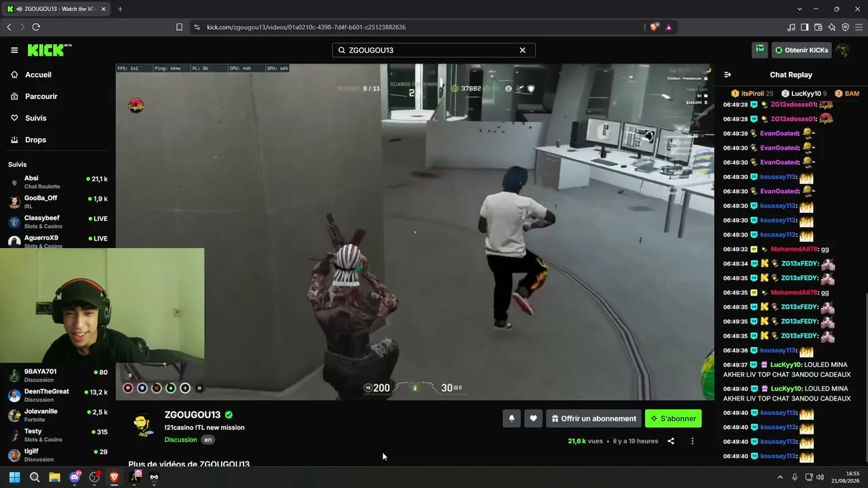Toggle the browser sidebar panel

pos(804,27)
